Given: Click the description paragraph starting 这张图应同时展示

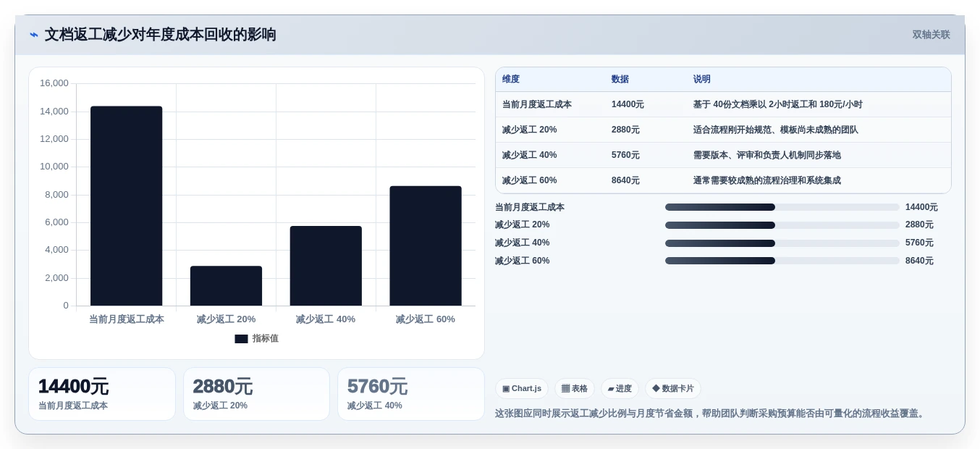Looking at the screenshot, I should (711, 414).
